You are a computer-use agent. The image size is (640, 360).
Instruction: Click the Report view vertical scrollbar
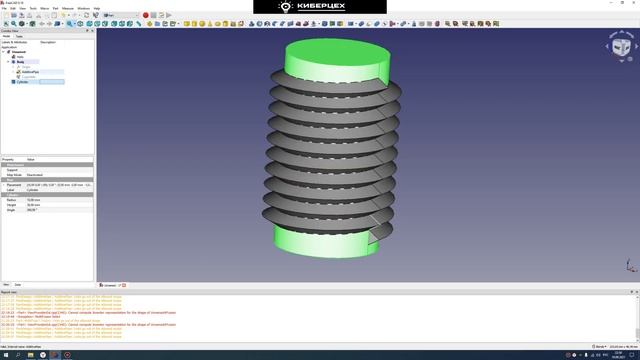638,318
